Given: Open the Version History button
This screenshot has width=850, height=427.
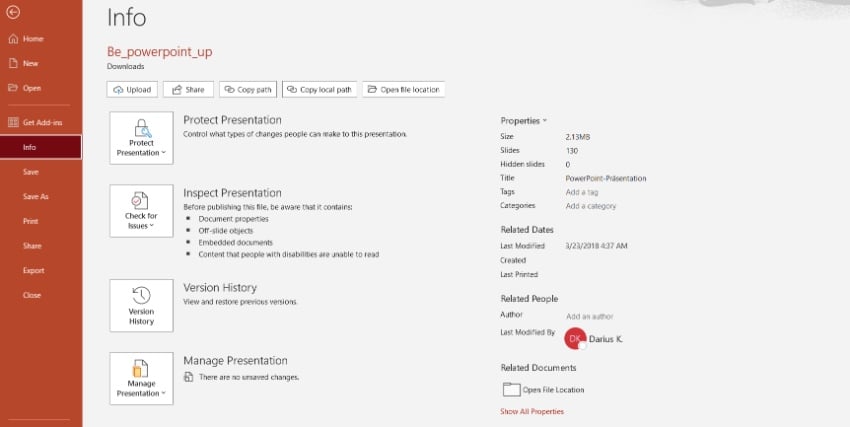Looking at the screenshot, I should tap(141, 305).
